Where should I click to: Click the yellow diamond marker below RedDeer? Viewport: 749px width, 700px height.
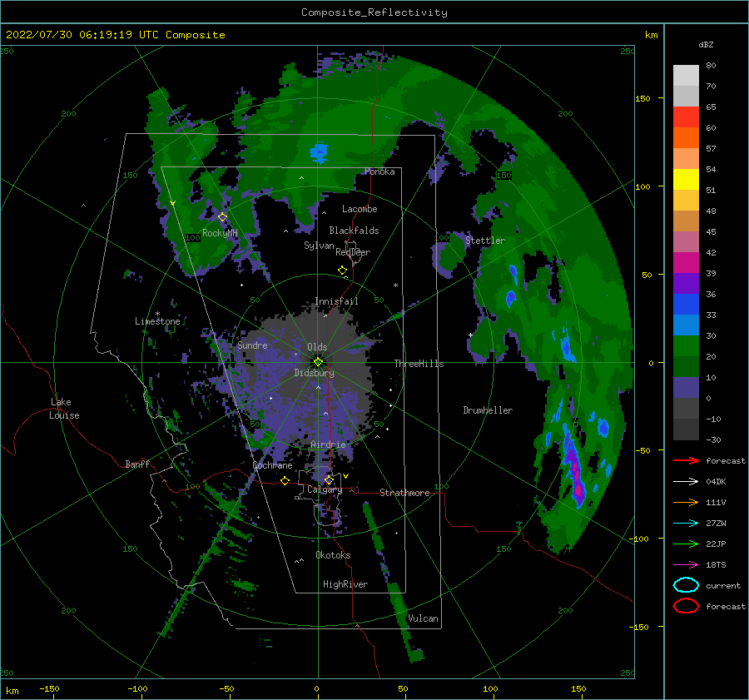342,271
